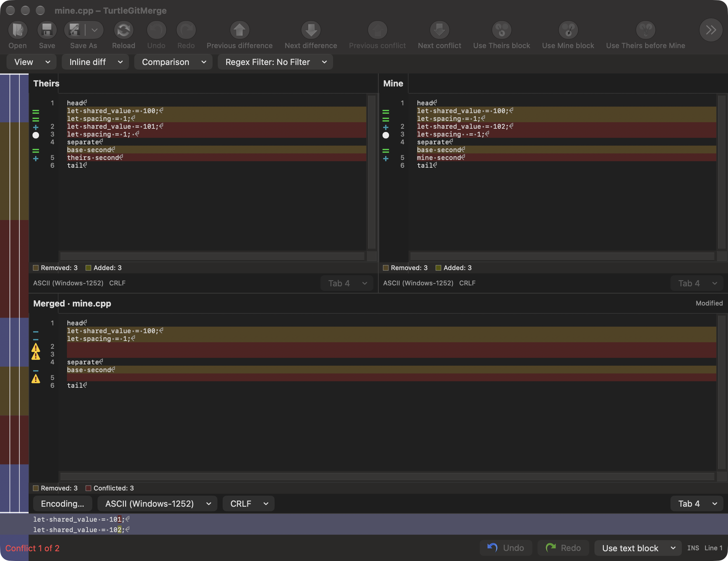Click the Mine pane header
The width and height of the screenshot is (728, 561).
(x=393, y=83)
